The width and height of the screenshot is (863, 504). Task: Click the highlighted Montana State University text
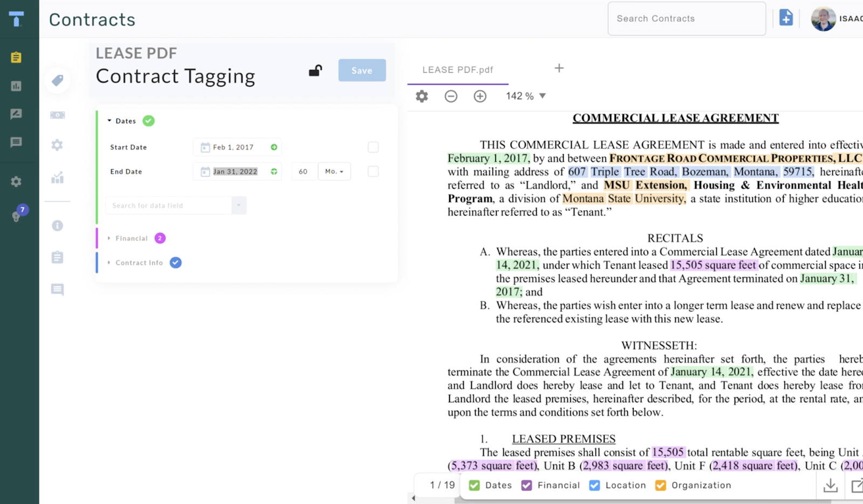(x=624, y=198)
